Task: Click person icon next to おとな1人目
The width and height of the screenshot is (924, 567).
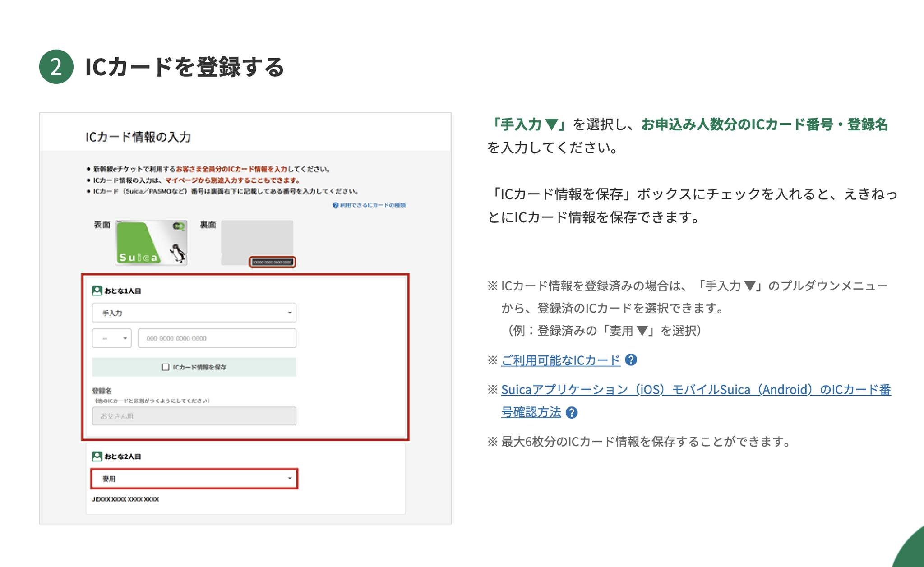Action: click(97, 291)
